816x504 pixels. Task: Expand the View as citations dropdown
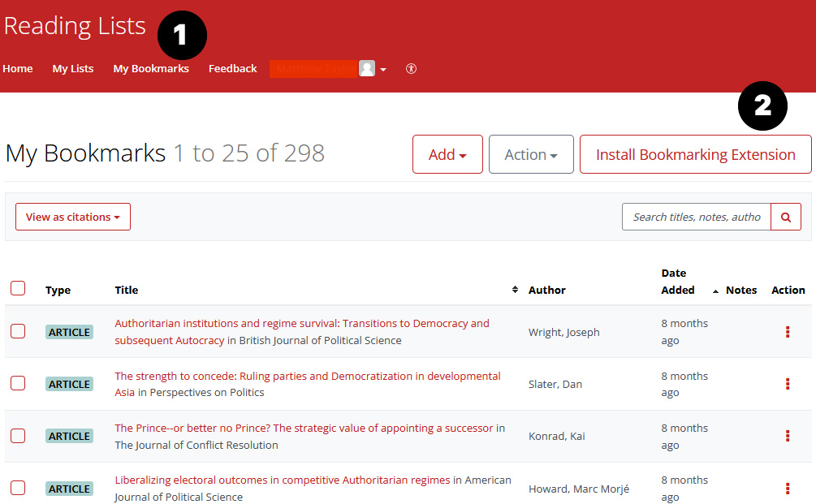click(73, 217)
